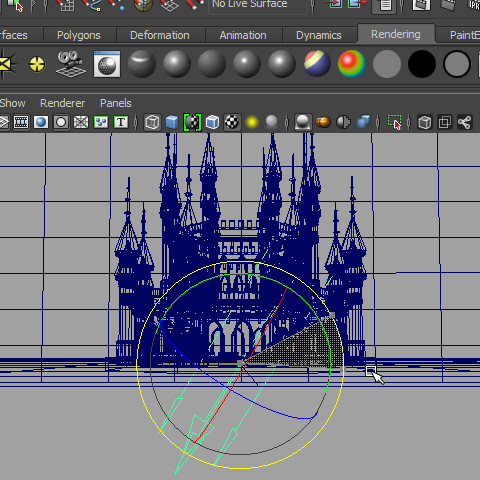
Task: Toggle the safe action overlay
Action: click(101, 122)
